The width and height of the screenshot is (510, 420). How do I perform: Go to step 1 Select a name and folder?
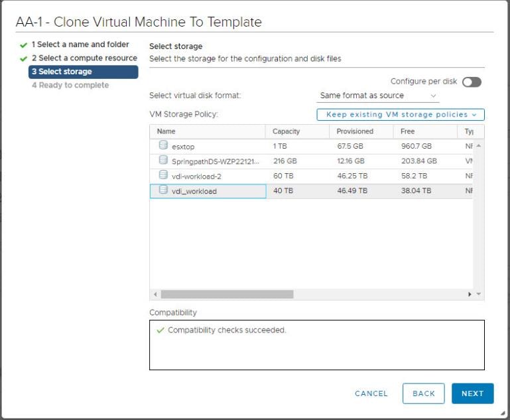click(x=80, y=44)
